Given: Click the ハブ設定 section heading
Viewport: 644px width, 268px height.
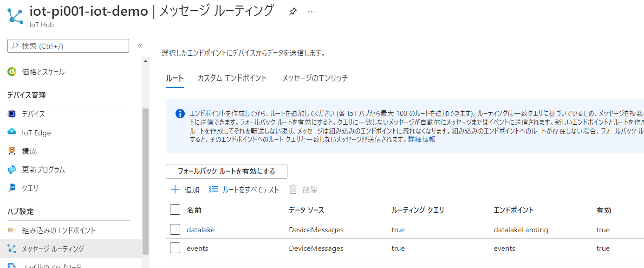Looking at the screenshot, I should 21,211.
